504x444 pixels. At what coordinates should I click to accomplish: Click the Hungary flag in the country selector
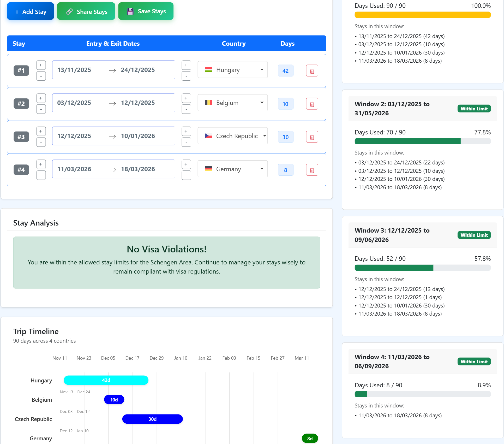209,70
